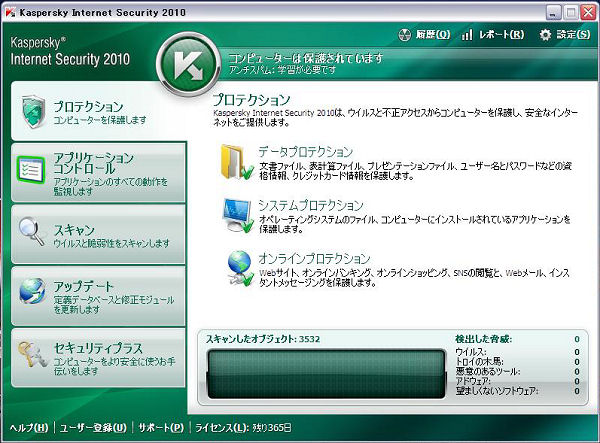The height and width of the screenshot is (443, 600).
Task: Open the データプロテクション heading
Action: tap(305, 152)
